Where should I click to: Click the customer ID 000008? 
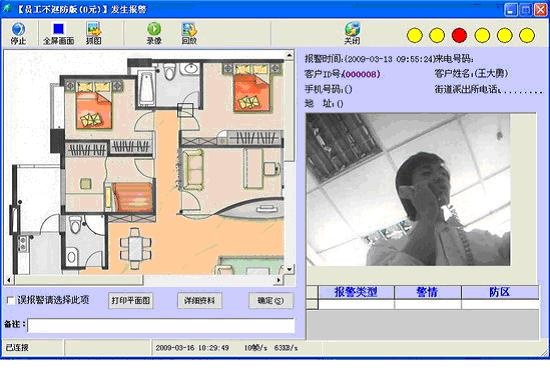[x=361, y=74]
